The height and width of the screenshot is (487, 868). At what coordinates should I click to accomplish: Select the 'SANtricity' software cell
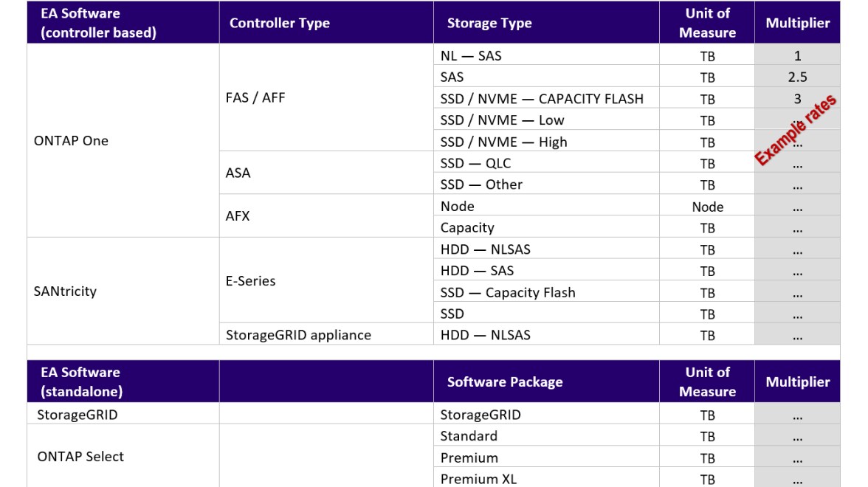click(x=65, y=291)
